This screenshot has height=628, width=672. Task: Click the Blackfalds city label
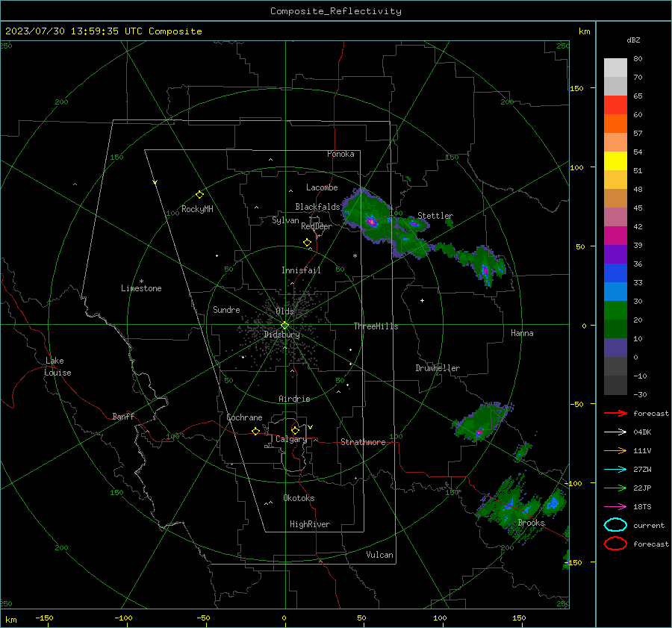[x=317, y=207]
